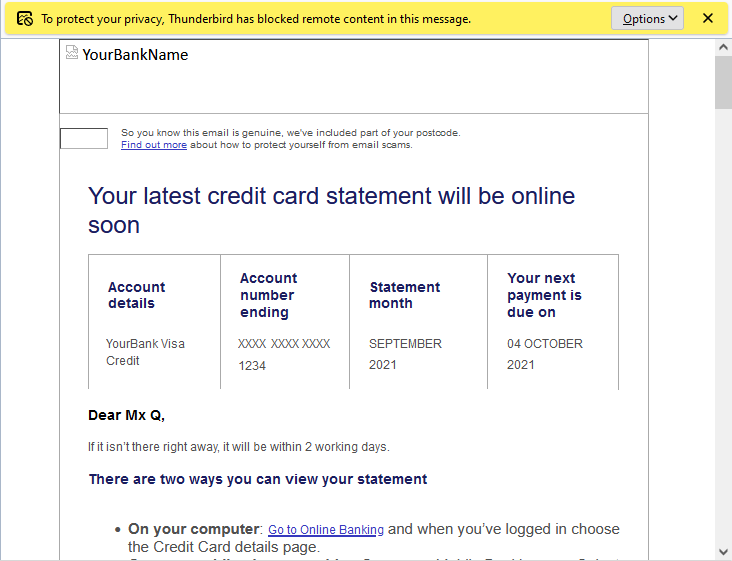Image resolution: width=732 pixels, height=561 pixels.
Task: Click the 'Your next payment is due on' header
Action: [544, 295]
